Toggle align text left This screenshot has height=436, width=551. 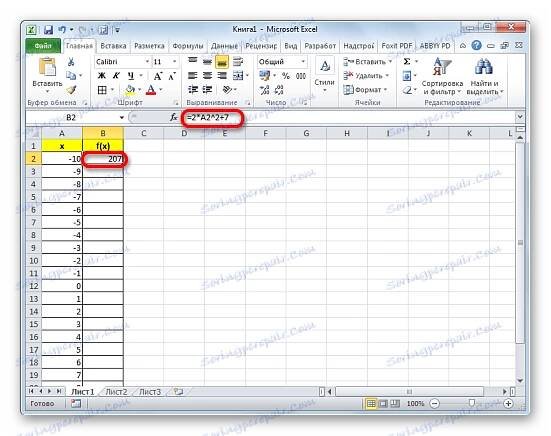(193, 76)
